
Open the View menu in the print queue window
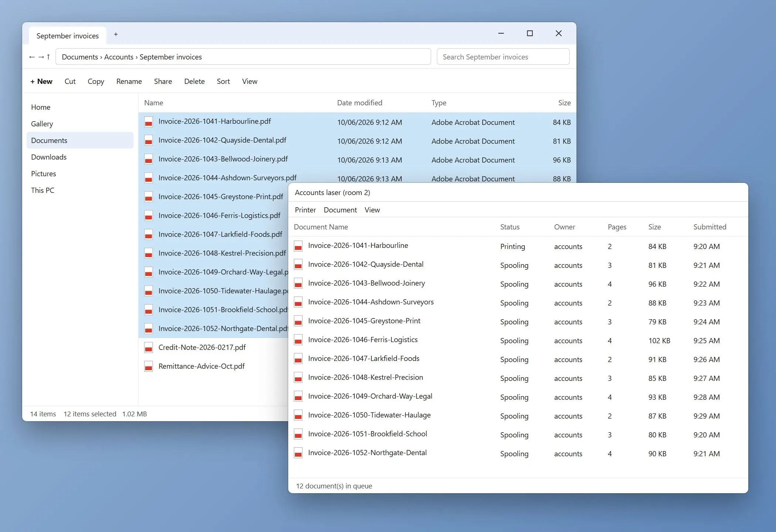point(372,210)
